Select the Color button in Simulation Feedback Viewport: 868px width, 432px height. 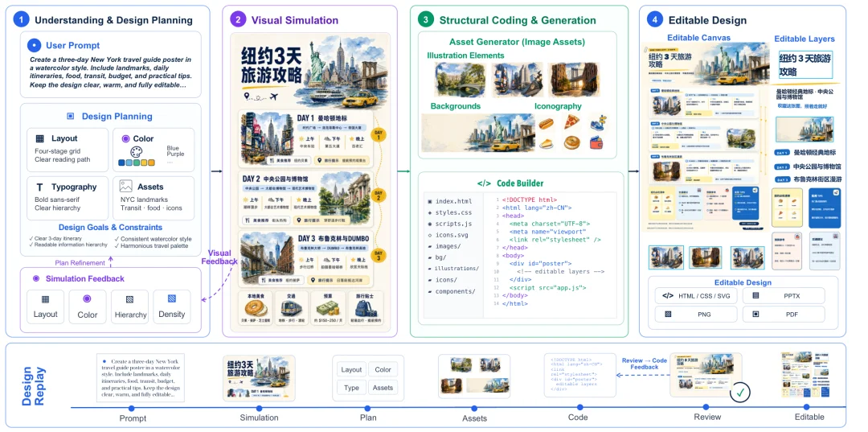(x=88, y=307)
